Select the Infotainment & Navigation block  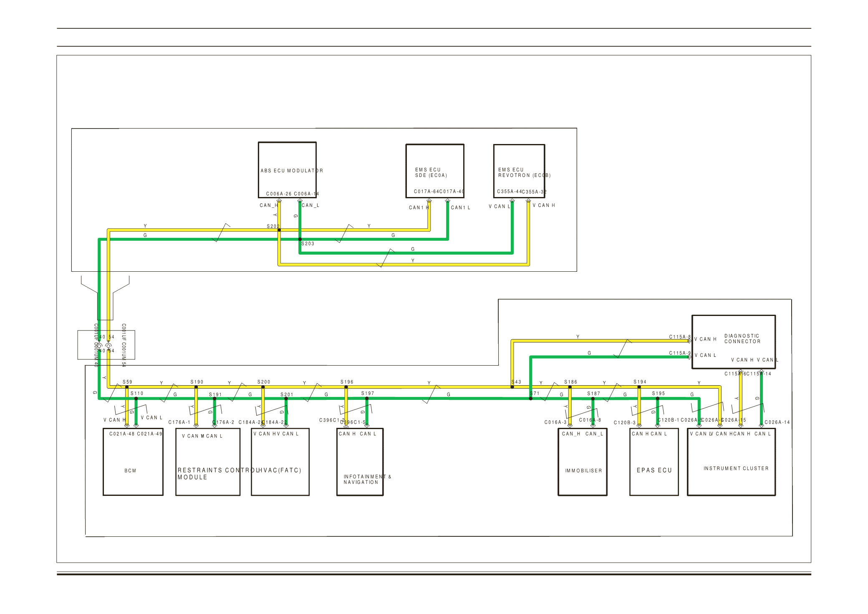pyautogui.click(x=360, y=462)
